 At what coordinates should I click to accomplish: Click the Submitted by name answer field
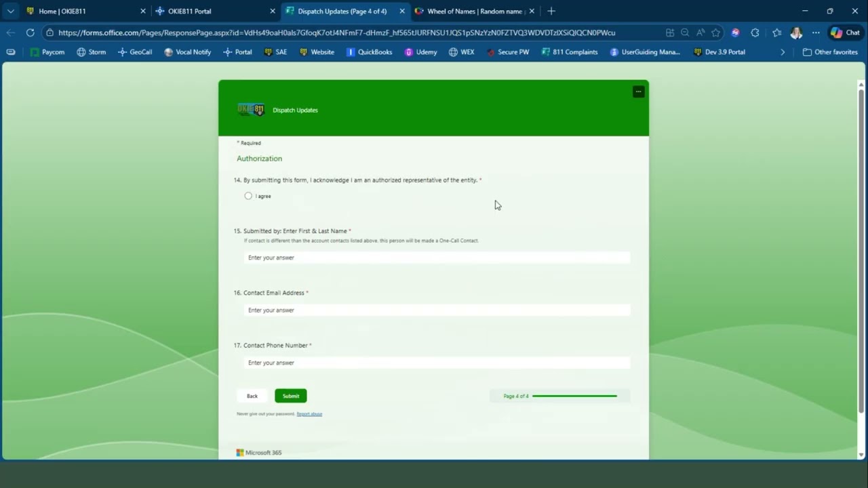pos(437,258)
